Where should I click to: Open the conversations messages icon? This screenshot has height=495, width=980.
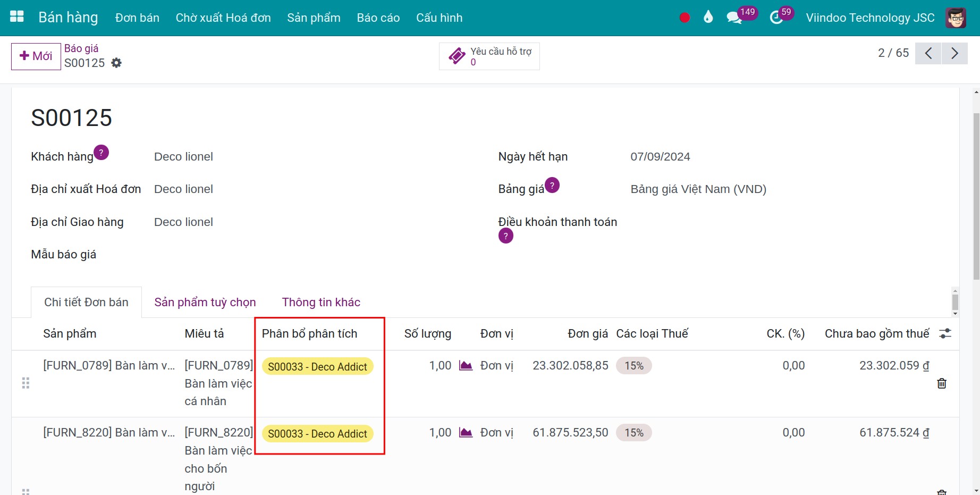point(734,18)
